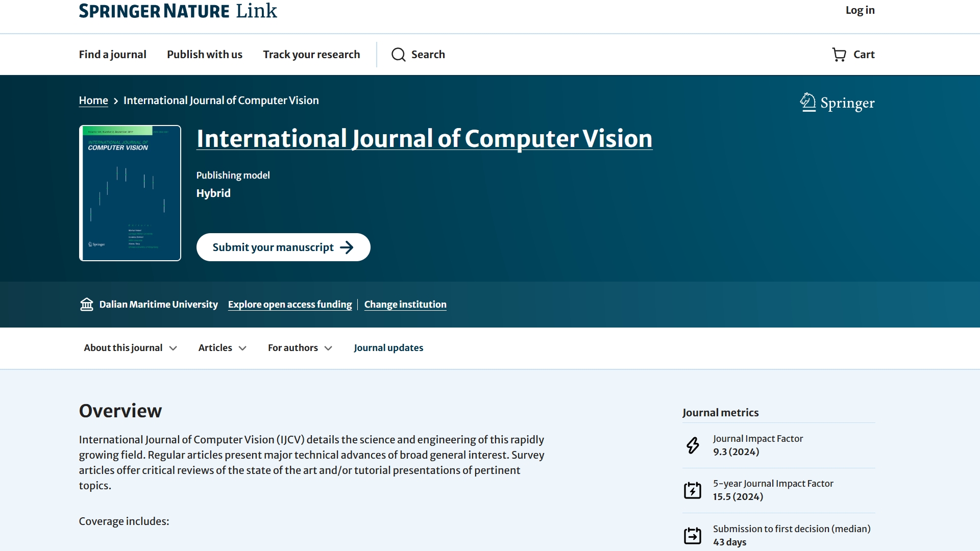Click the arrow in Submit your manuscript
The image size is (980, 551).
click(347, 247)
